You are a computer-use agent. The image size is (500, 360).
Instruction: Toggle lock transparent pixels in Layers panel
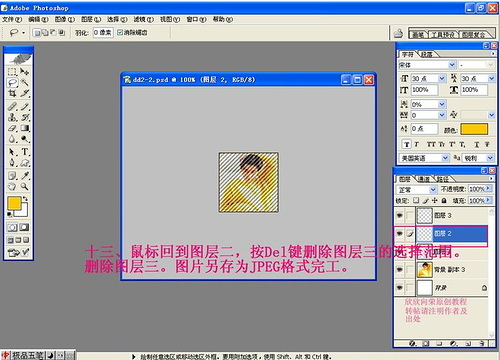416,200
